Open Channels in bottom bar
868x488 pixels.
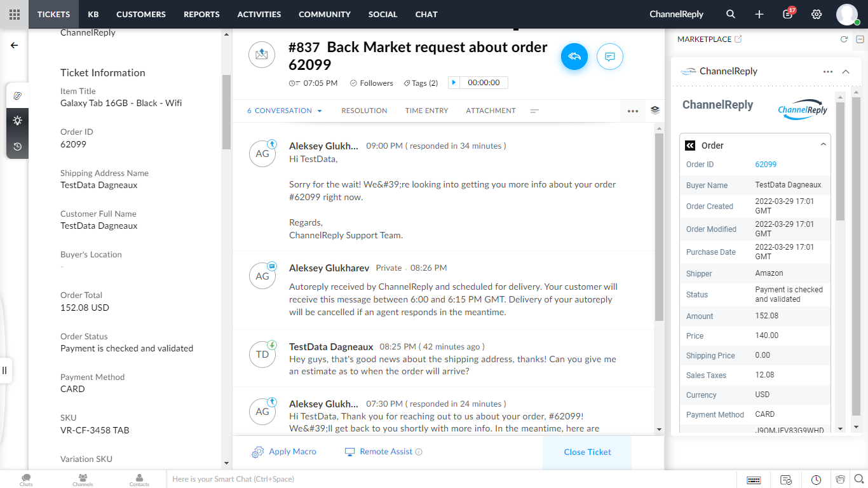click(83, 480)
